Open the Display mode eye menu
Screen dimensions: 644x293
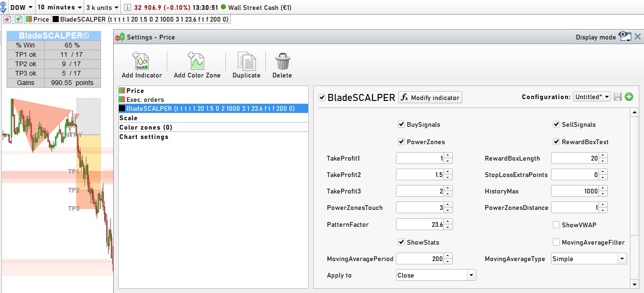(x=625, y=37)
